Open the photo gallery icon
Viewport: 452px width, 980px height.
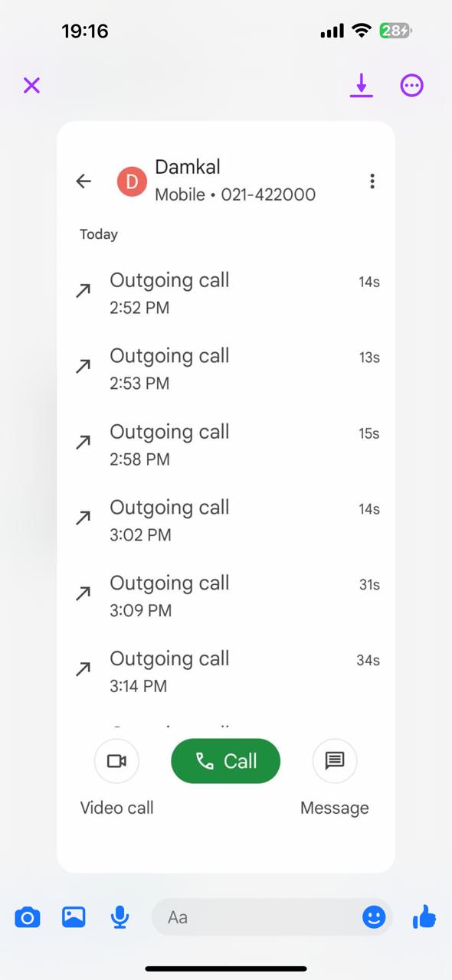74,916
